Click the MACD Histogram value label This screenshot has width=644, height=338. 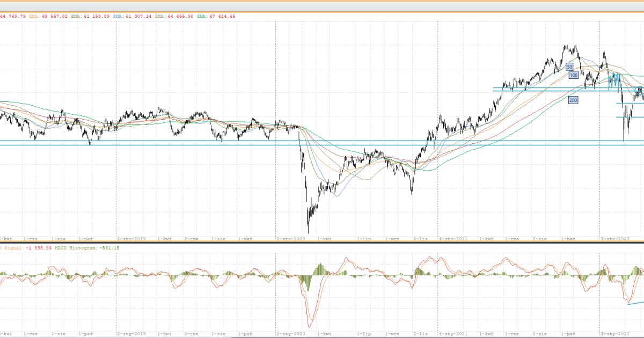coord(89,248)
